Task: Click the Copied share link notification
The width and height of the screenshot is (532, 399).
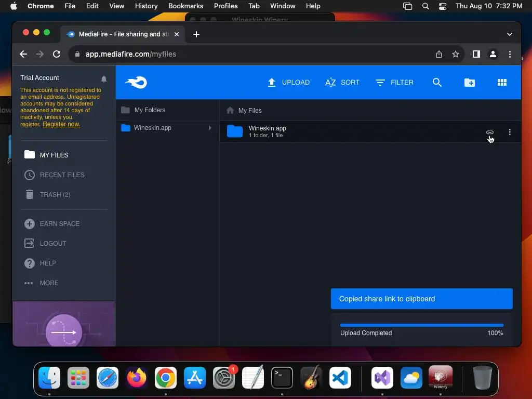Action: pyautogui.click(x=422, y=299)
